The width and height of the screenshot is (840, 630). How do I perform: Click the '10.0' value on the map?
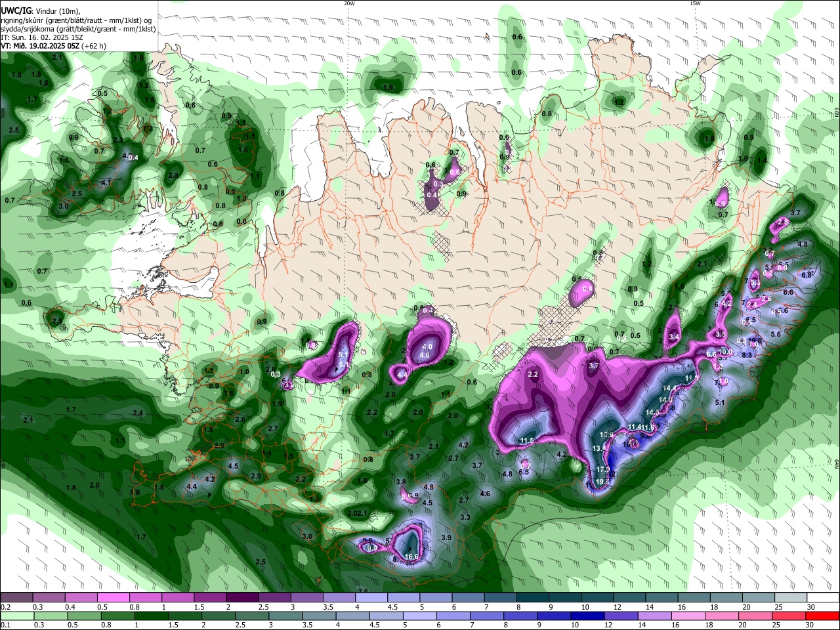coord(725,352)
